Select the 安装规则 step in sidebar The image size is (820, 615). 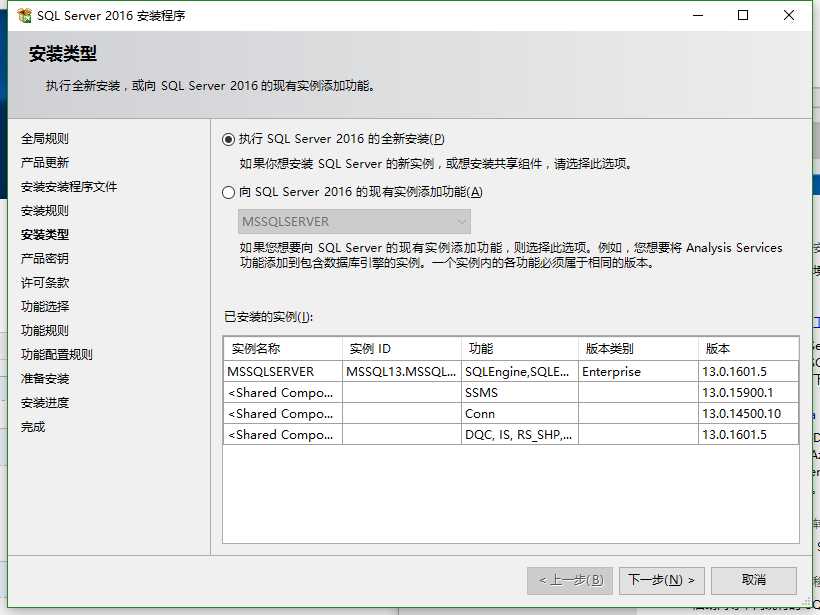pos(45,211)
